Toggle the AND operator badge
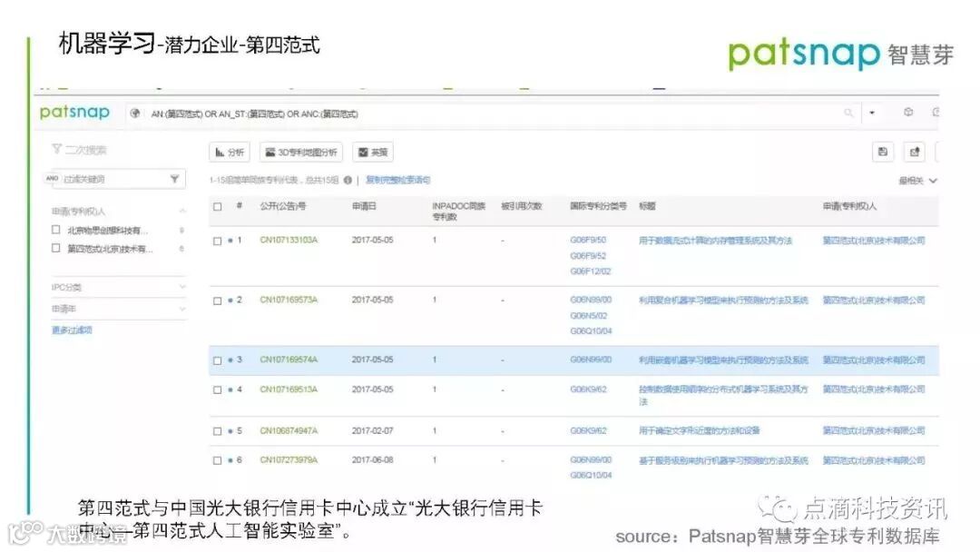980x552 pixels. tap(52, 178)
